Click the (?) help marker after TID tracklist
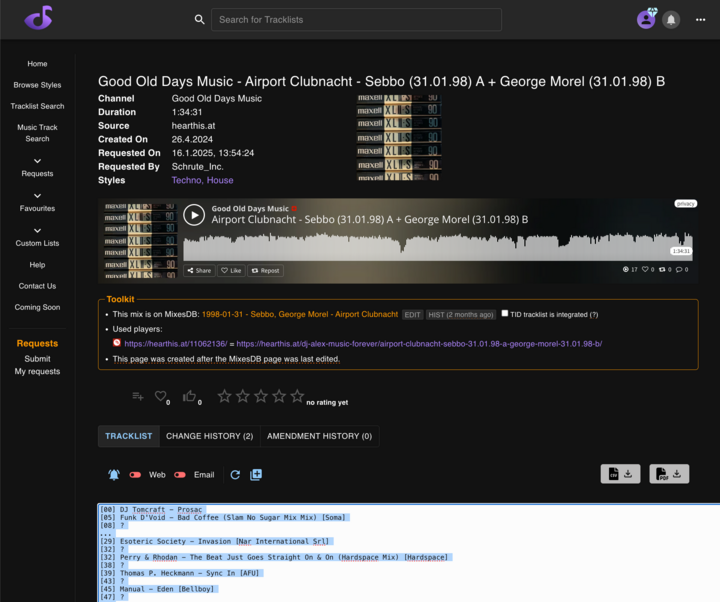This screenshot has width=720, height=602. (x=594, y=315)
